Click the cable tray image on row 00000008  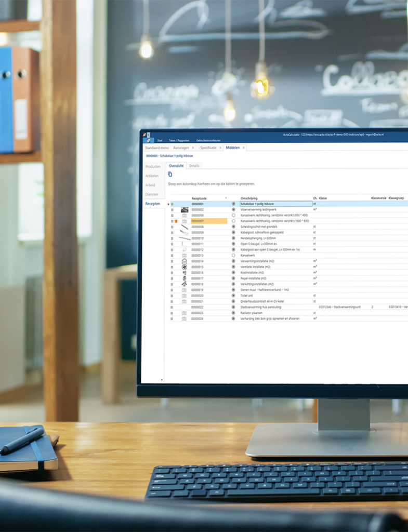(184, 227)
